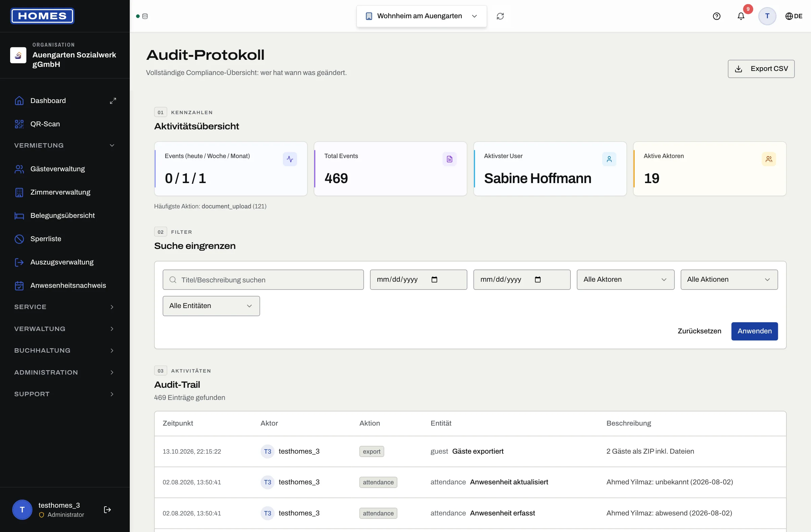Focus the Titel/Beschreibung suchen search field
Image resolution: width=811 pixels, height=532 pixels.
(263, 280)
